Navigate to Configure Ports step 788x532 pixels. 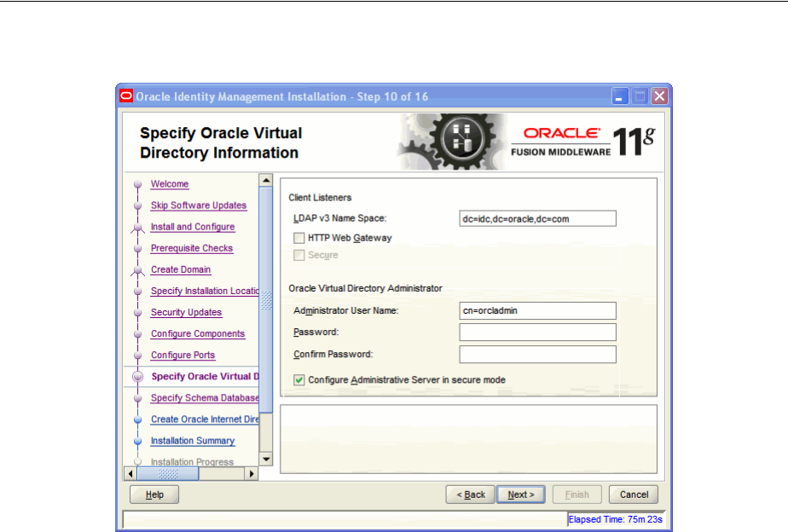click(183, 356)
